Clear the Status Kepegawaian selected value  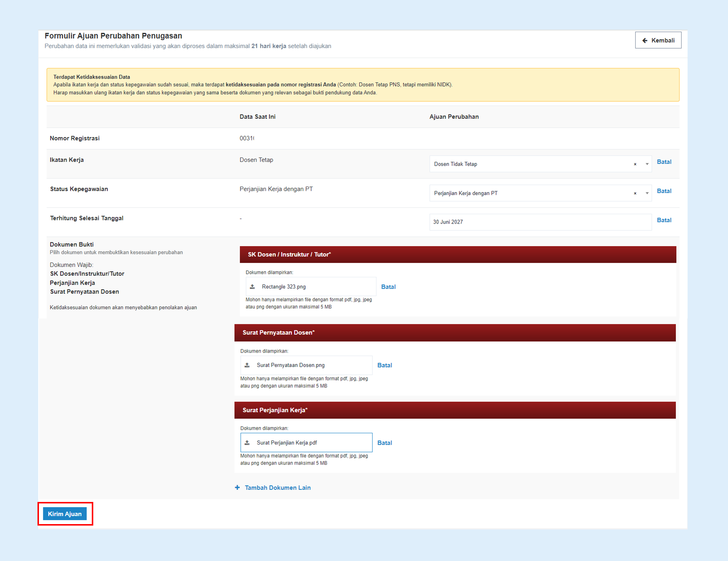[x=635, y=193]
